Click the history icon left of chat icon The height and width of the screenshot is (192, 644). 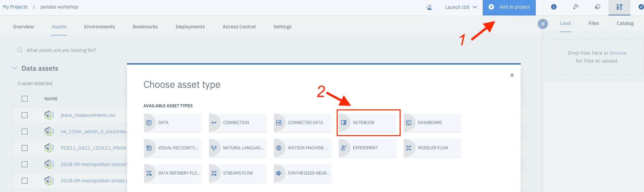click(x=576, y=7)
